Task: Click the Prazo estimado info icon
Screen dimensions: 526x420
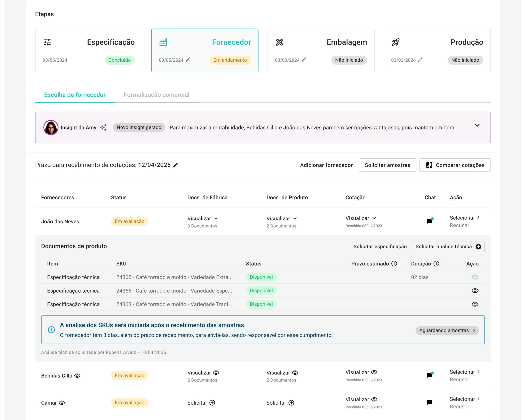Action: pyautogui.click(x=394, y=264)
